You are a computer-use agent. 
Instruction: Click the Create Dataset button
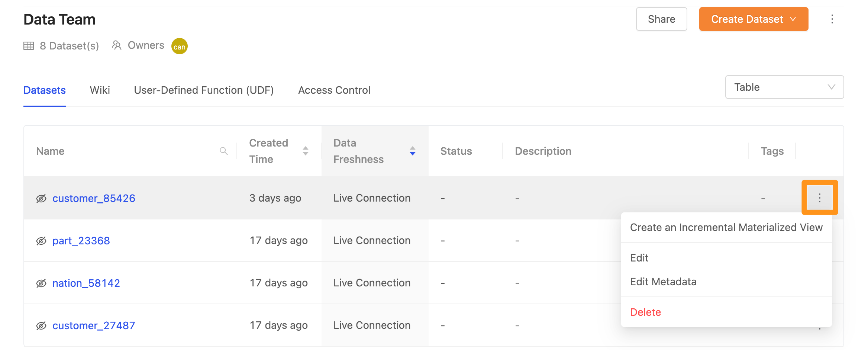[x=754, y=19]
